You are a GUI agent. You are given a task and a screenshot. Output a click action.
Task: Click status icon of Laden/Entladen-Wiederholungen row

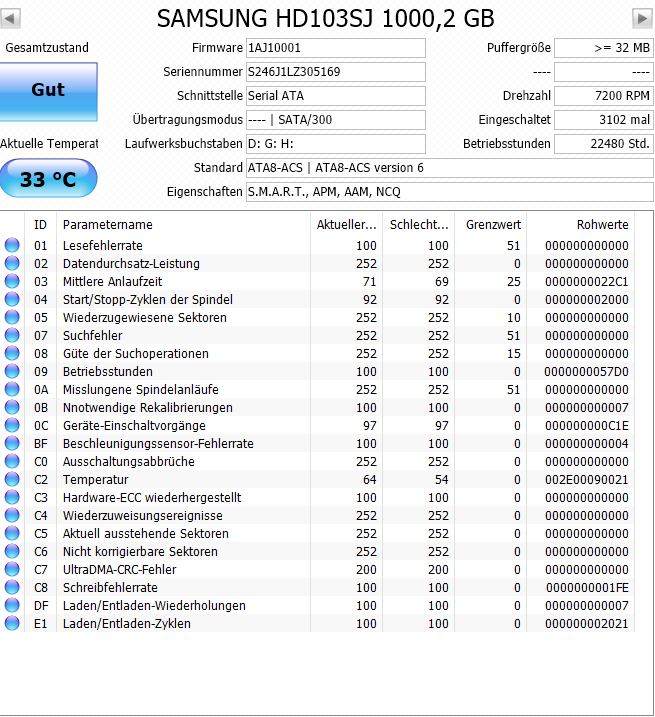click(x=12, y=605)
